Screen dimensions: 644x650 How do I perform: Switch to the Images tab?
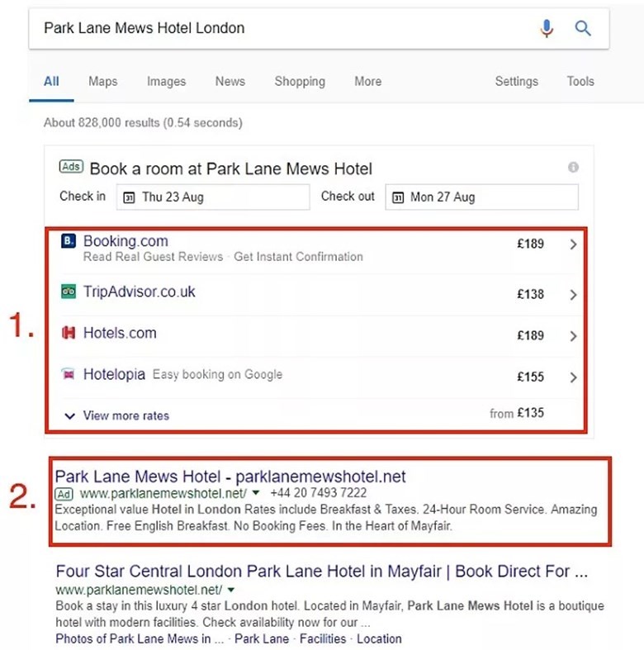point(166,81)
